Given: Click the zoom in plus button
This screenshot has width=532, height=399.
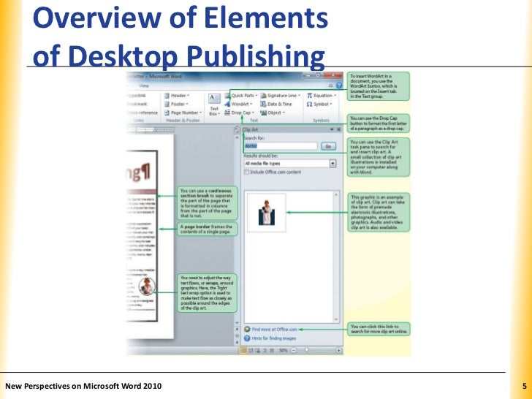Looking at the screenshot, I should pyautogui.click(x=338, y=350).
